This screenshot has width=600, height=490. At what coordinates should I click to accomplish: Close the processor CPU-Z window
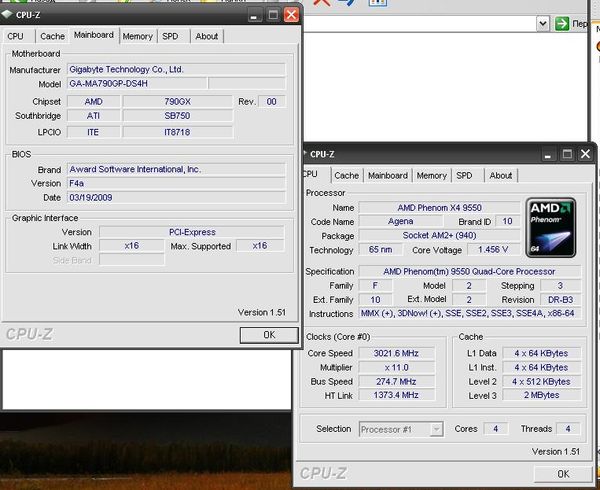(x=585, y=154)
